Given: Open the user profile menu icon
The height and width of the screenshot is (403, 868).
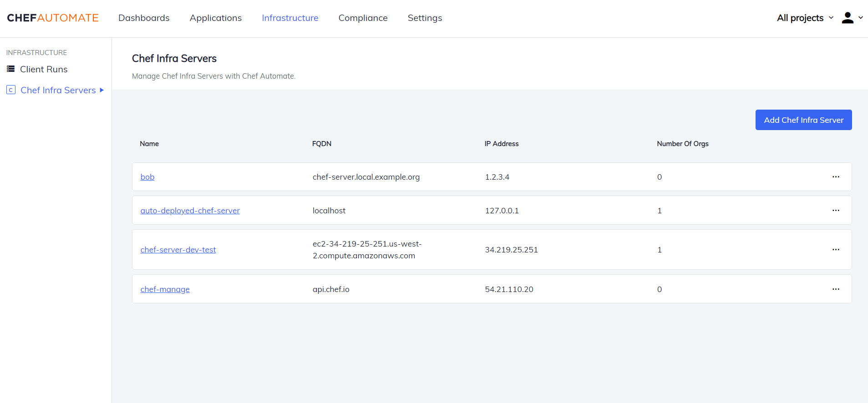Looking at the screenshot, I should (x=848, y=18).
